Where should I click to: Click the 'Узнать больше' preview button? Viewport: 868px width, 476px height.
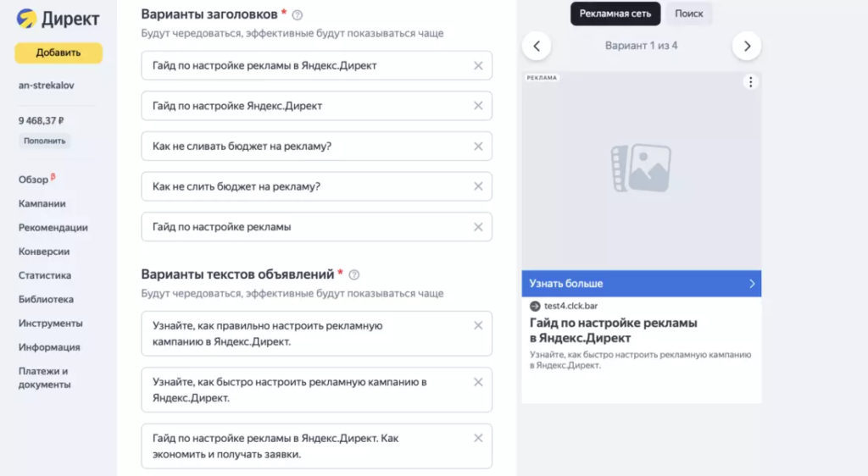(x=641, y=284)
